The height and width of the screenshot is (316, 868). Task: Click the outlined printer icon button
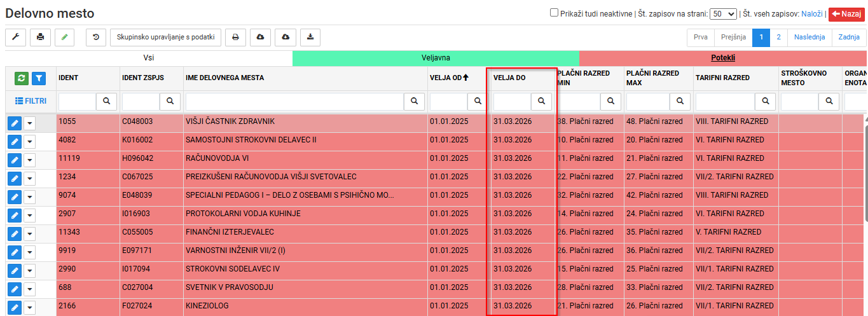[x=235, y=38]
